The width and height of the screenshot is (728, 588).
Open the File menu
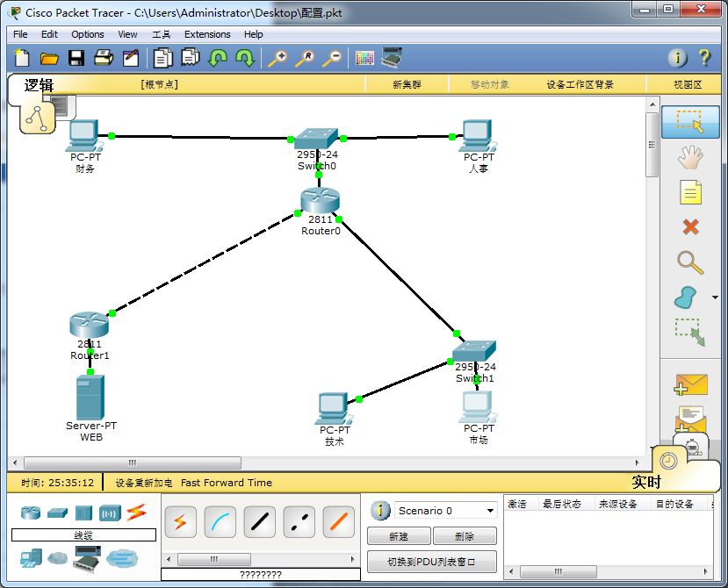click(20, 34)
